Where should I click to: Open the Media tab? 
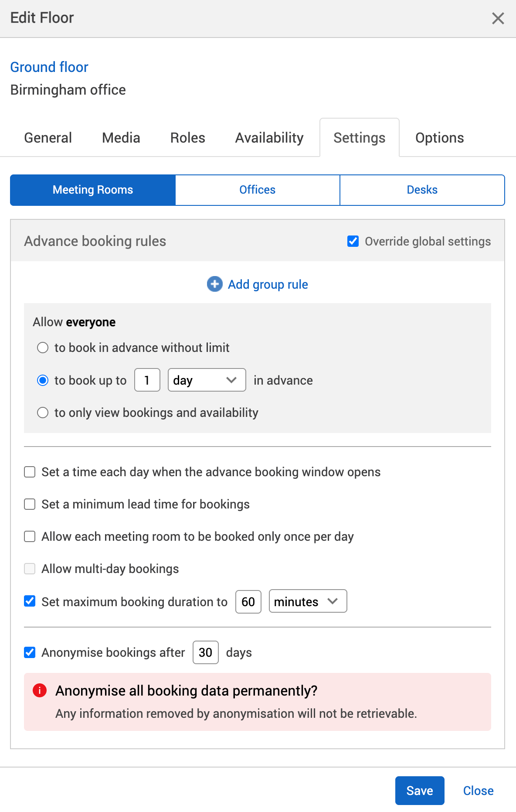121,138
